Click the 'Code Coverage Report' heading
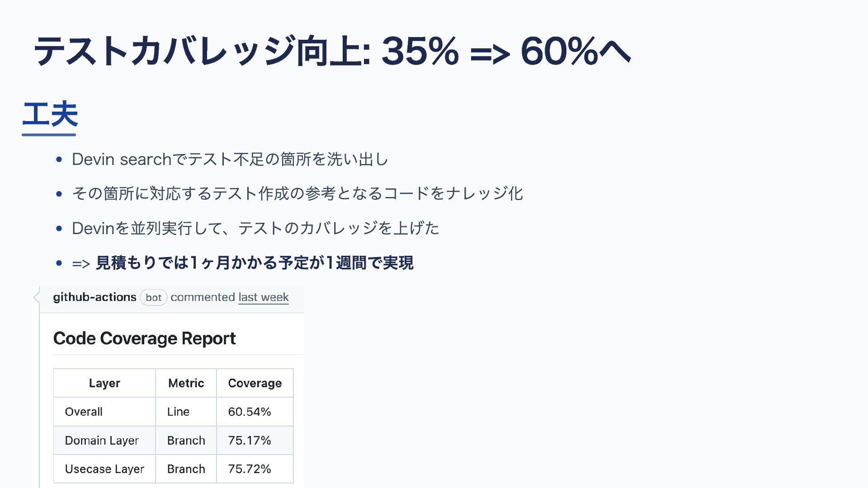This screenshot has height=488, width=868. click(x=144, y=338)
